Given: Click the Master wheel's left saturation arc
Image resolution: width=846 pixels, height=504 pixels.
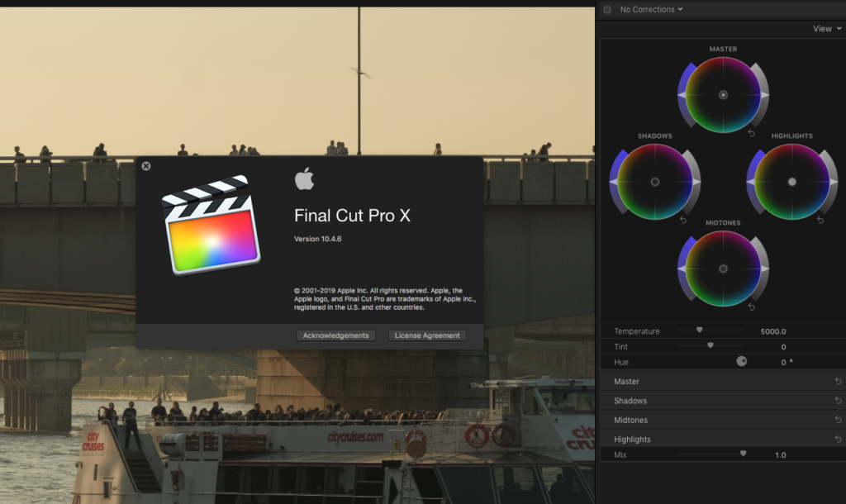Looking at the screenshot, I should pos(683,95).
